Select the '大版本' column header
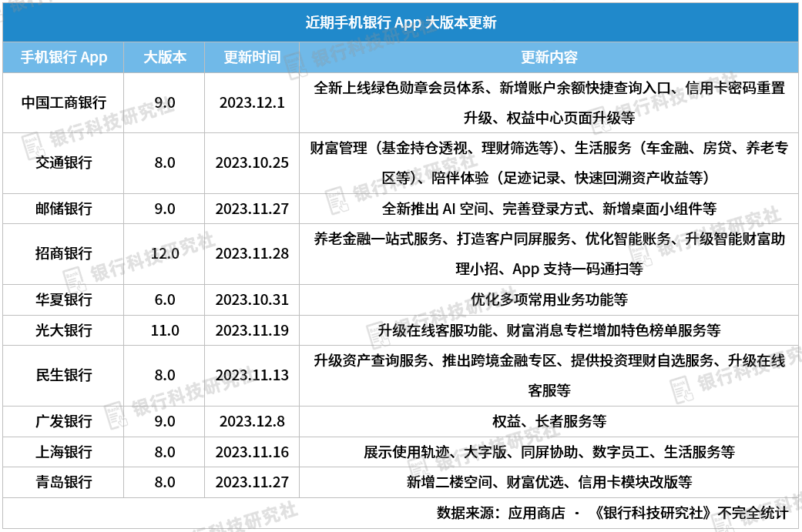 pos(165,57)
